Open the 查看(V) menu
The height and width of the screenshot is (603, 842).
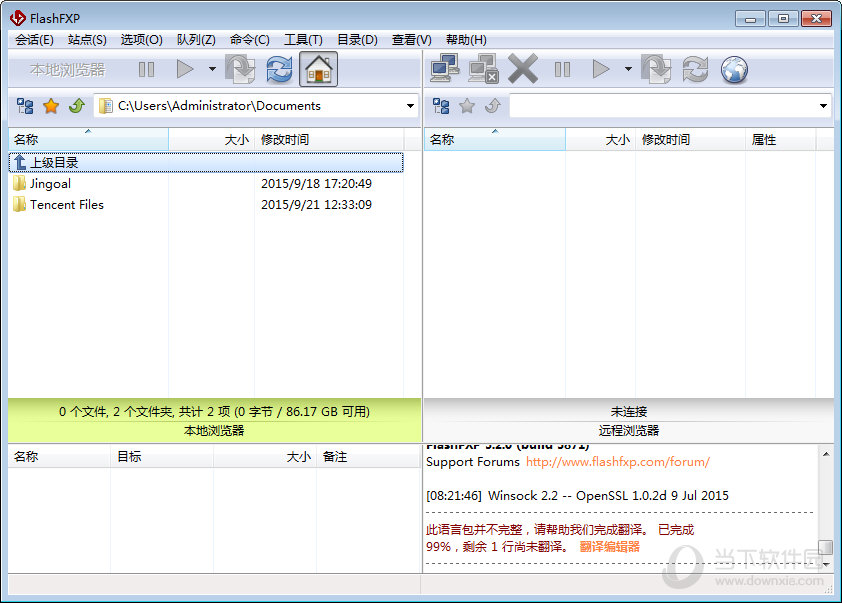[x=411, y=40]
